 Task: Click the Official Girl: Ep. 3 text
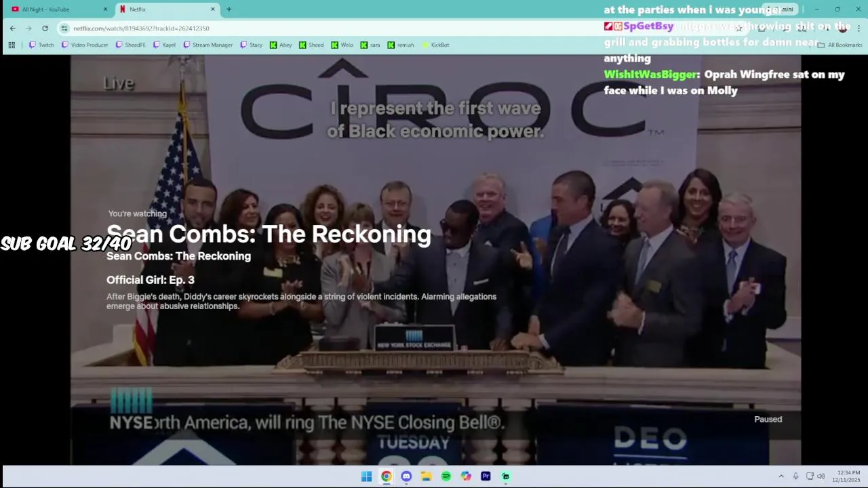[151, 280]
